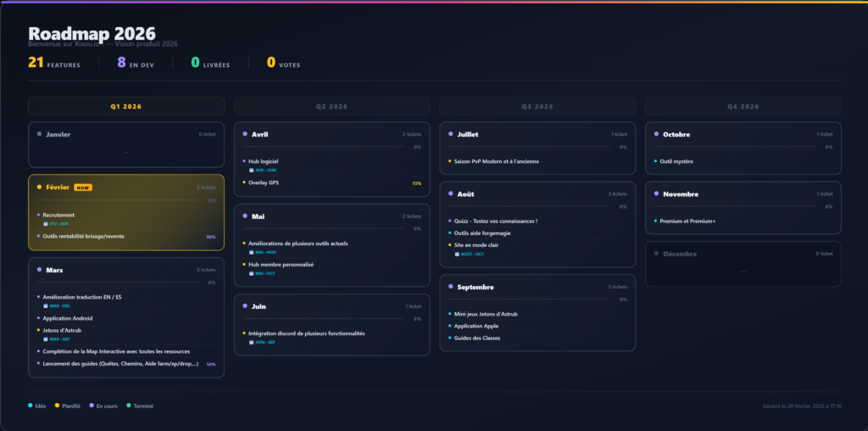Click the NOW badge on Février
Screen dimensions: 868x431
point(83,188)
